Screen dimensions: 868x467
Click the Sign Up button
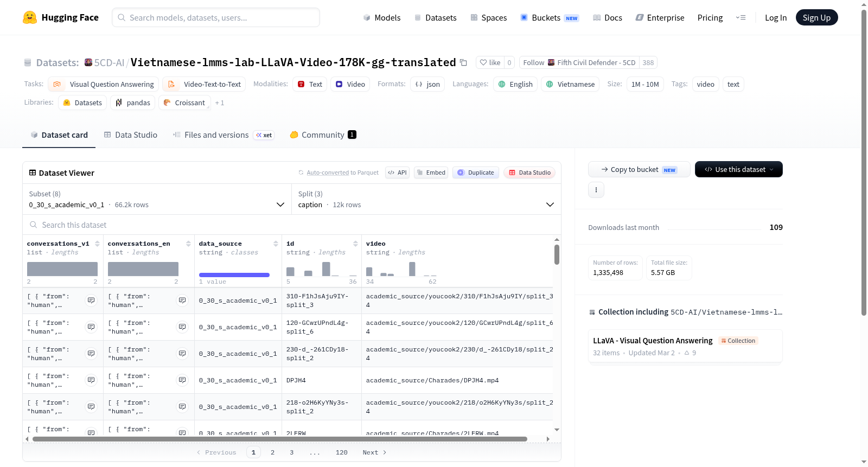point(816,17)
